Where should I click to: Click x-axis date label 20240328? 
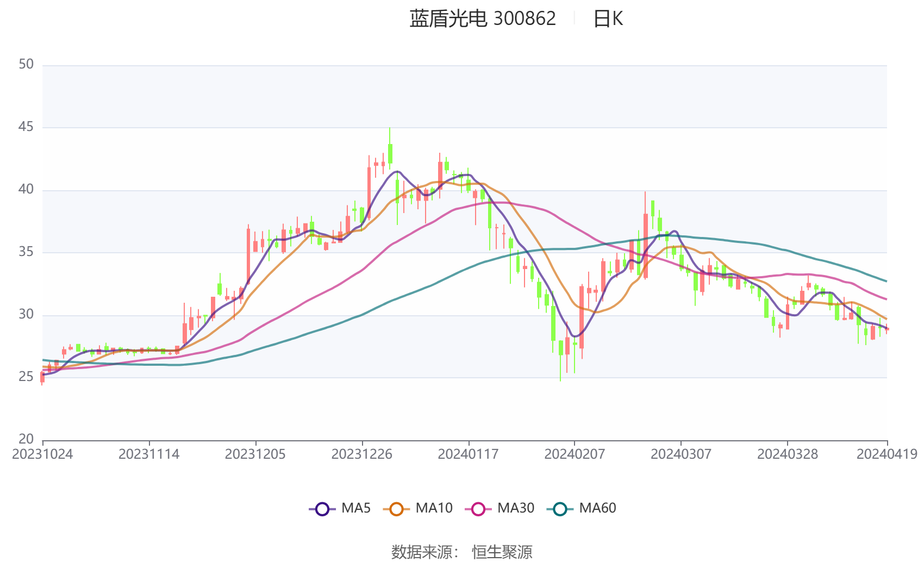(x=788, y=454)
